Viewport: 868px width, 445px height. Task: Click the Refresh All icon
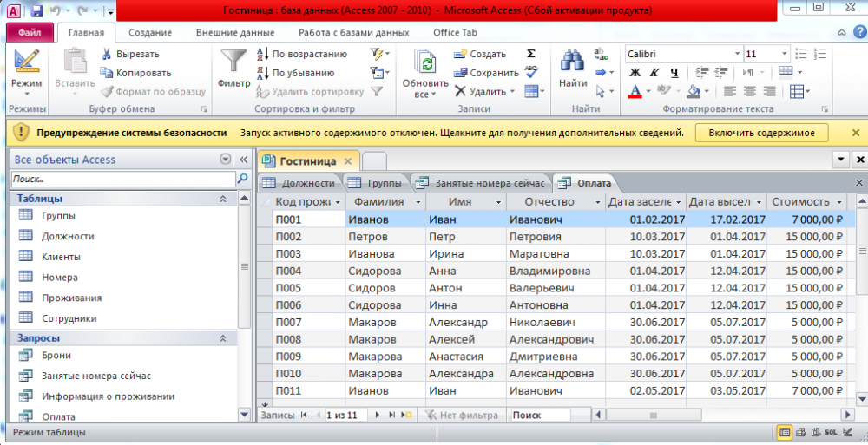point(424,62)
